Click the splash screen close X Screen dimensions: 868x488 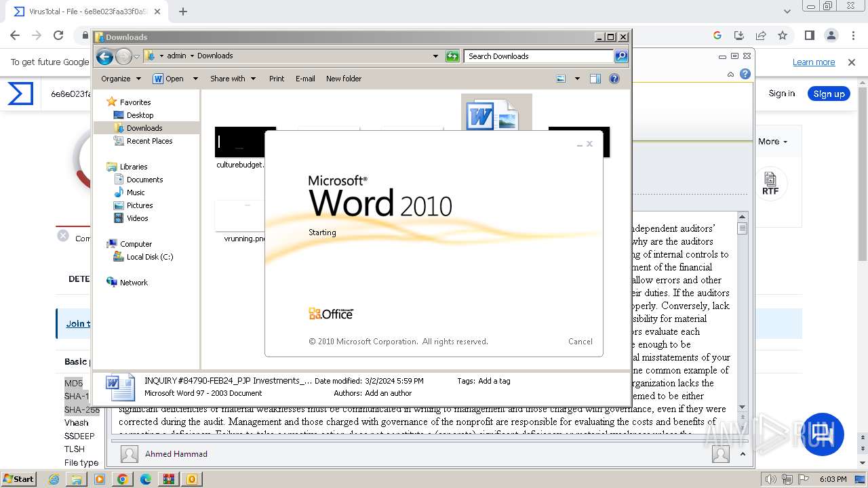[x=589, y=144]
